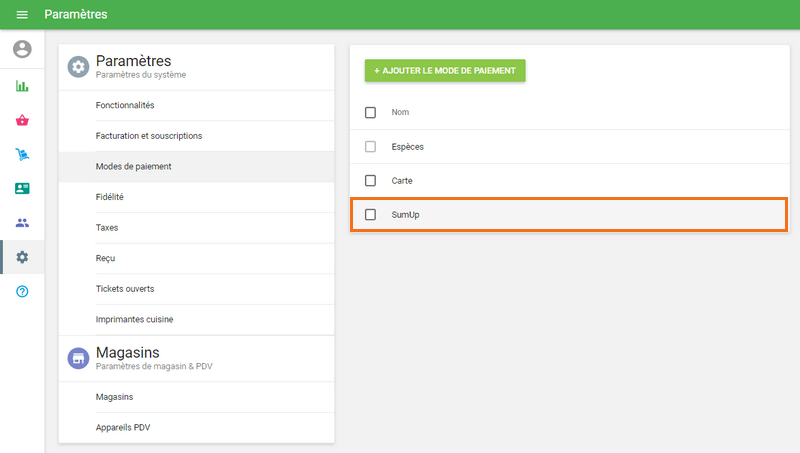800x453 pixels.
Task: Tick the select-all checkbox next to Nom
Action: (370, 112)
